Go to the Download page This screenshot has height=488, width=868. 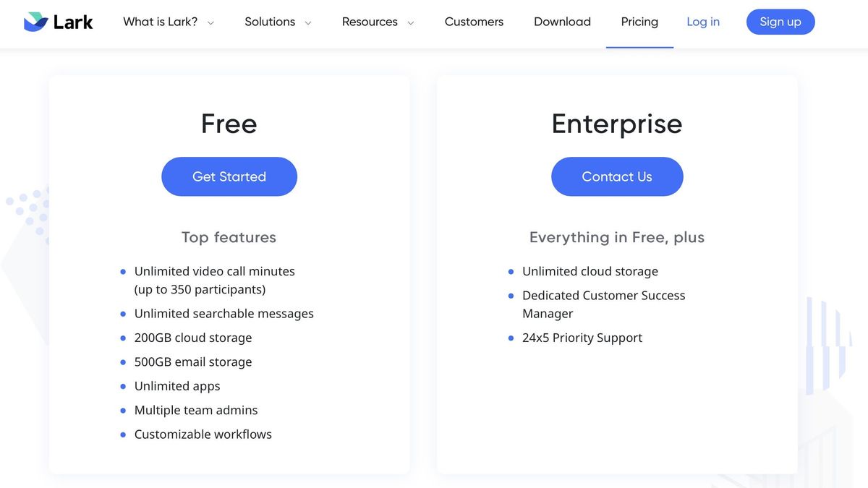pos(562,22)
